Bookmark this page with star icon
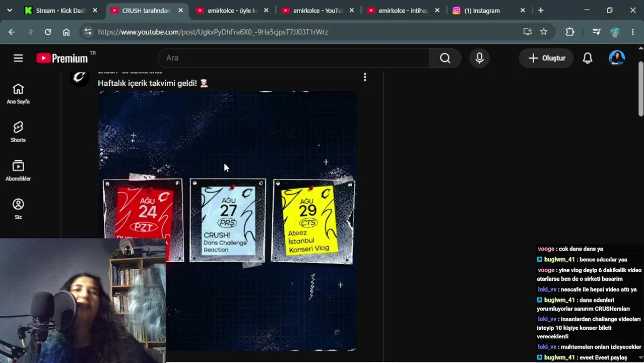Viewport: 644px width, 363px height. 544,32
